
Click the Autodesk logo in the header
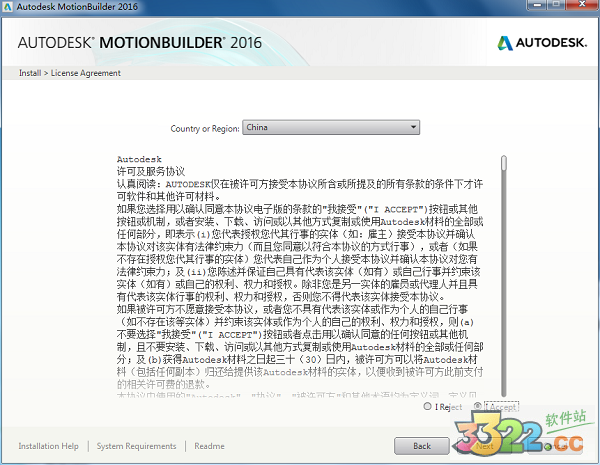pyautogui.click(x=542, y=43)
